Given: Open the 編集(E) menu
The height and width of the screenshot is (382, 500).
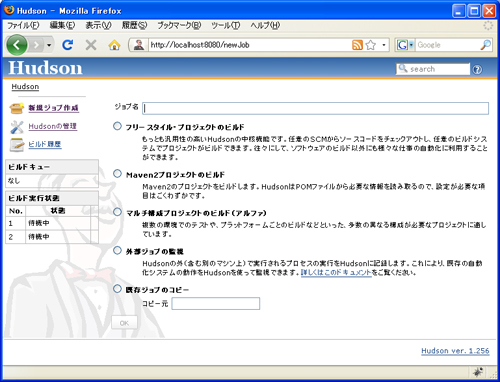Looking at the screenshot, I should tap(62, 25).
